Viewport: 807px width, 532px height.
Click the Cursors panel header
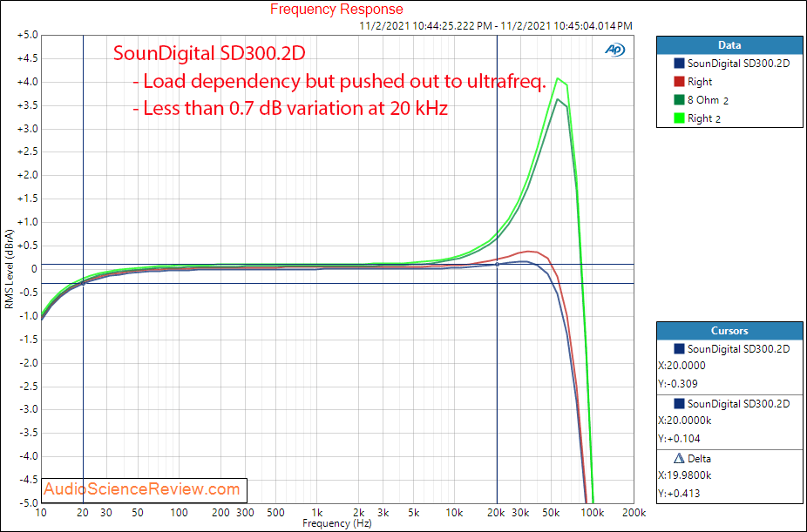(x=729, y=331)
